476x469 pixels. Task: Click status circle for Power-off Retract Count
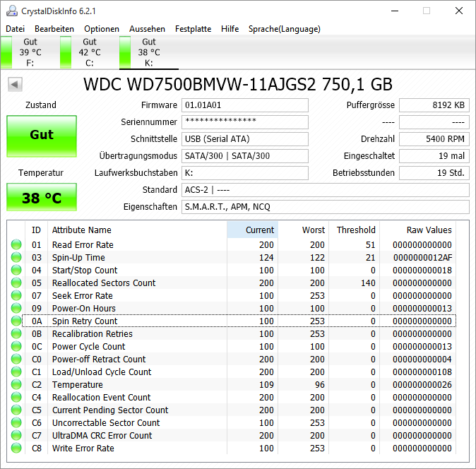16,359
